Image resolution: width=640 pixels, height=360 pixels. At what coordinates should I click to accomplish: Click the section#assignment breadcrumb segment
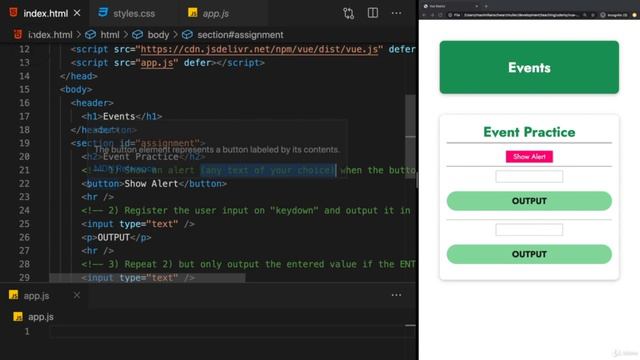point(240,35)
